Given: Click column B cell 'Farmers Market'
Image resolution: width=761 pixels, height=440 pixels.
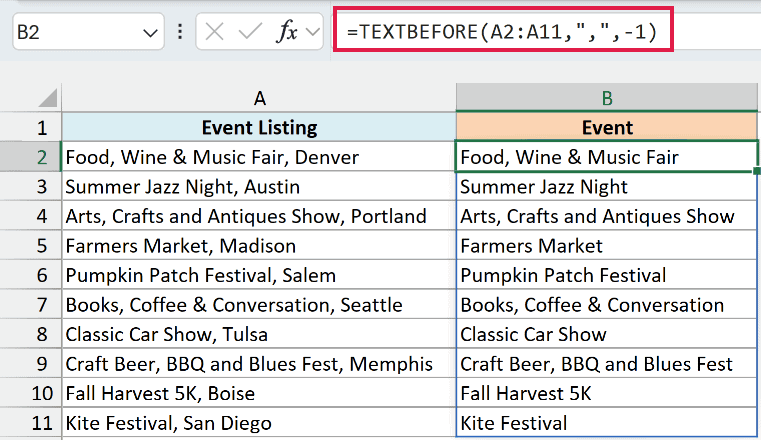Looking at the screenshot, I should (x=607, y=246).
